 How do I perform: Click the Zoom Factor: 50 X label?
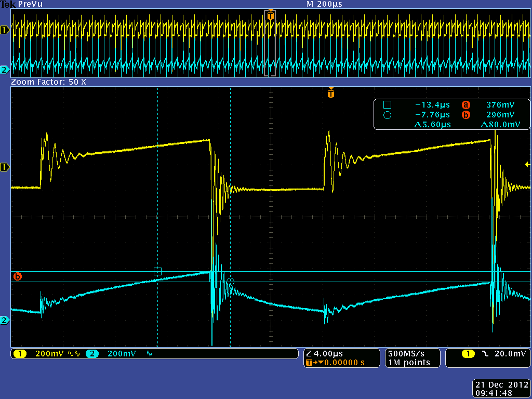(48, 82)
